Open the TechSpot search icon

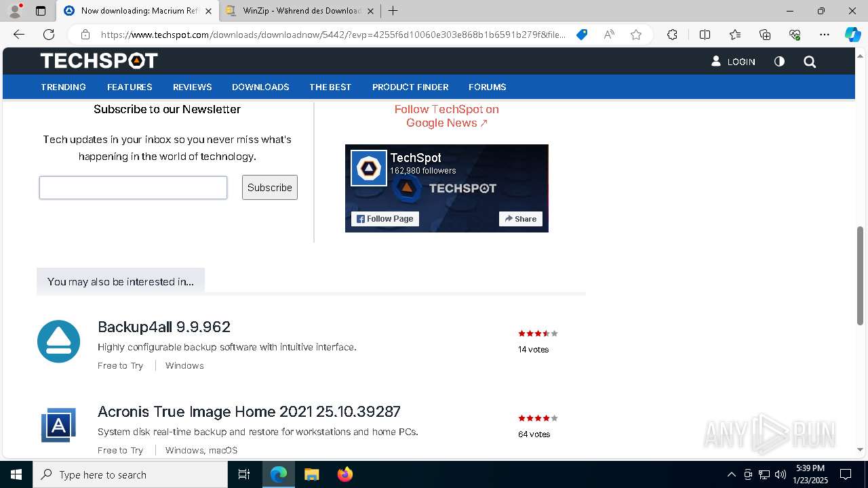810,62
